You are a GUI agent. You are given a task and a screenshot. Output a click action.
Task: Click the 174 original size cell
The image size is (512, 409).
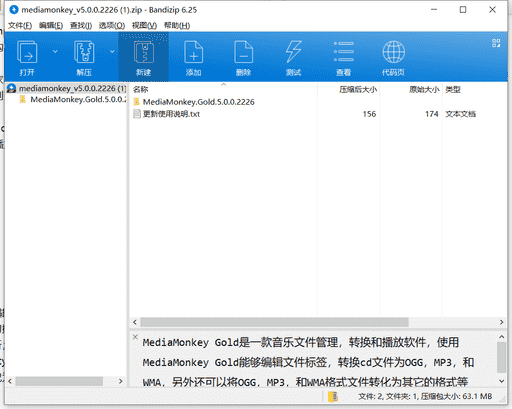tap(432, 114)
